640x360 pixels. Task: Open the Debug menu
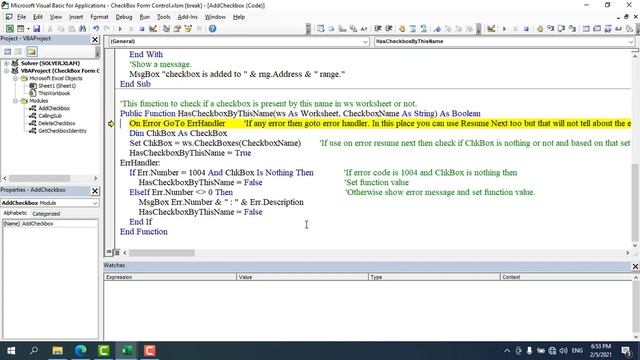click(x=124, y=17)
